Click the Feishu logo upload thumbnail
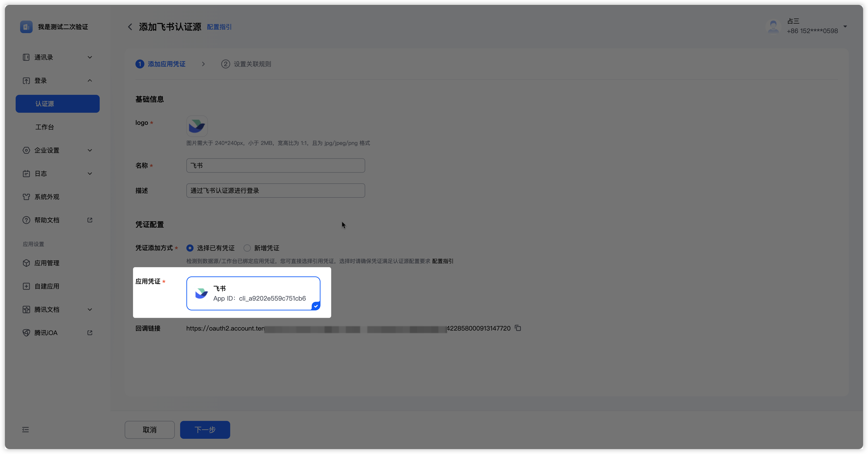 pos(197,126)
